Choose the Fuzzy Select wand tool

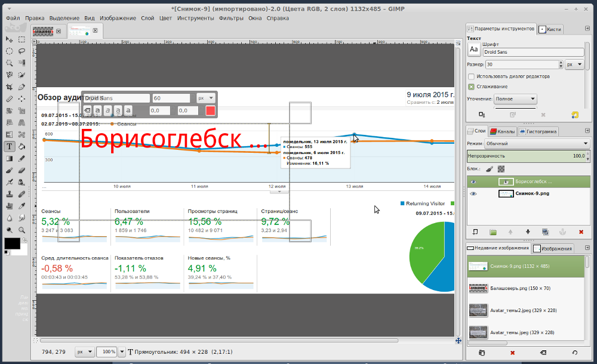pyautogui.click(x=10, y=63)
